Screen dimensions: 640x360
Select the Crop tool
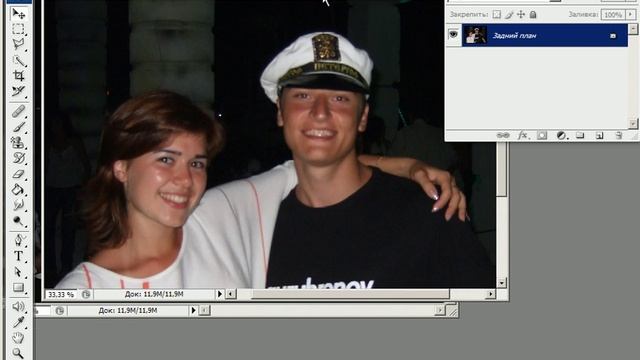pyautogui.click(x=18, y=76)
